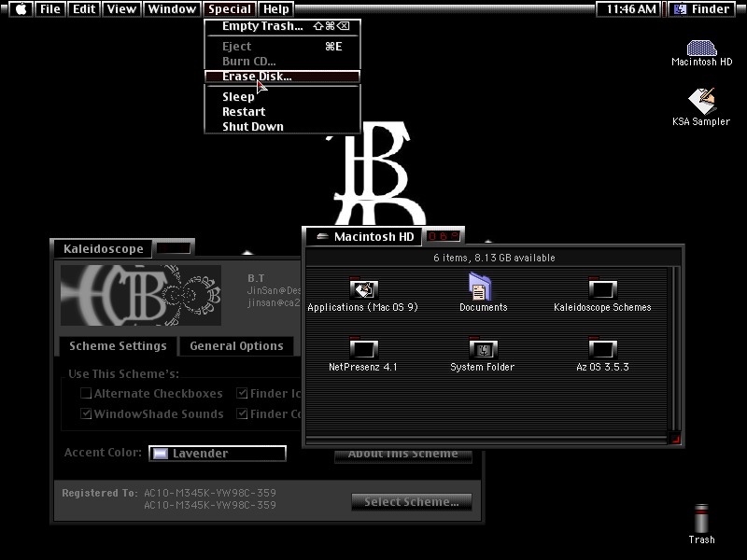
Task: Select the System Folder icon
Action: [483, 348]
